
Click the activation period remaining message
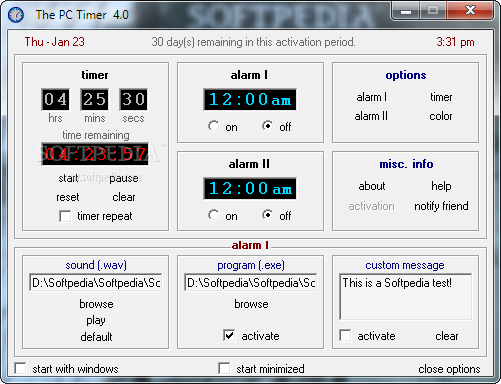253,42
